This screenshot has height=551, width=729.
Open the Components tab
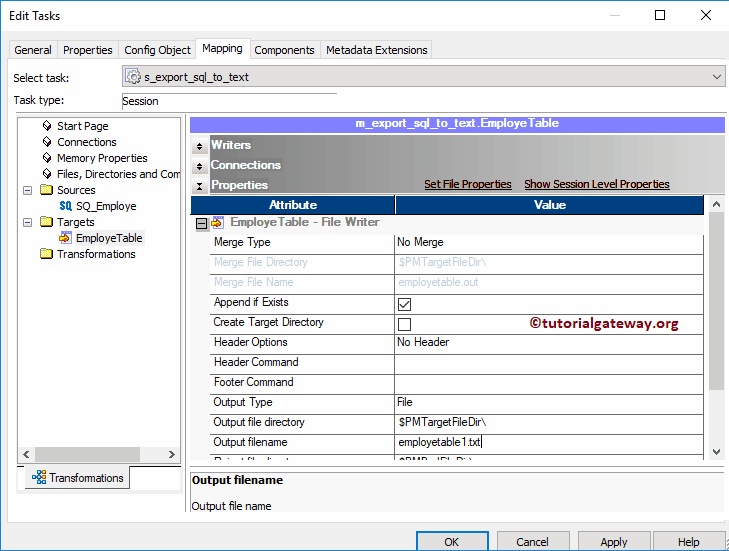click(x=284, y=50)
